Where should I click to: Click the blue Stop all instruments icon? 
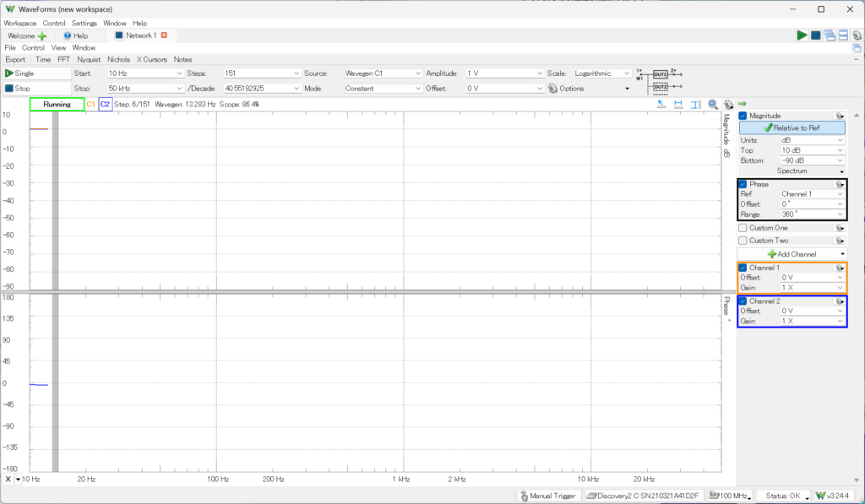click(815, 35)
